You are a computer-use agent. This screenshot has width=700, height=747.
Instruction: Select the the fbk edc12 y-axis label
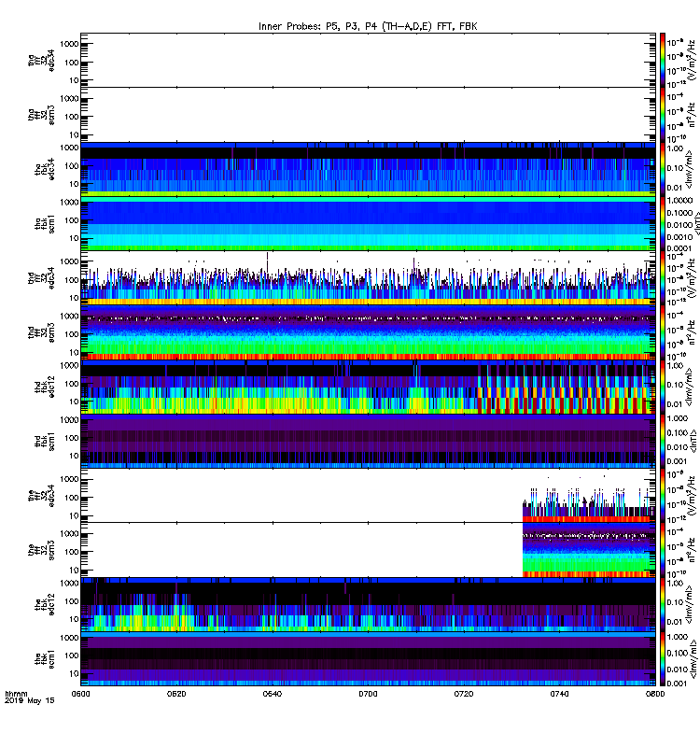tap(45, 604)
